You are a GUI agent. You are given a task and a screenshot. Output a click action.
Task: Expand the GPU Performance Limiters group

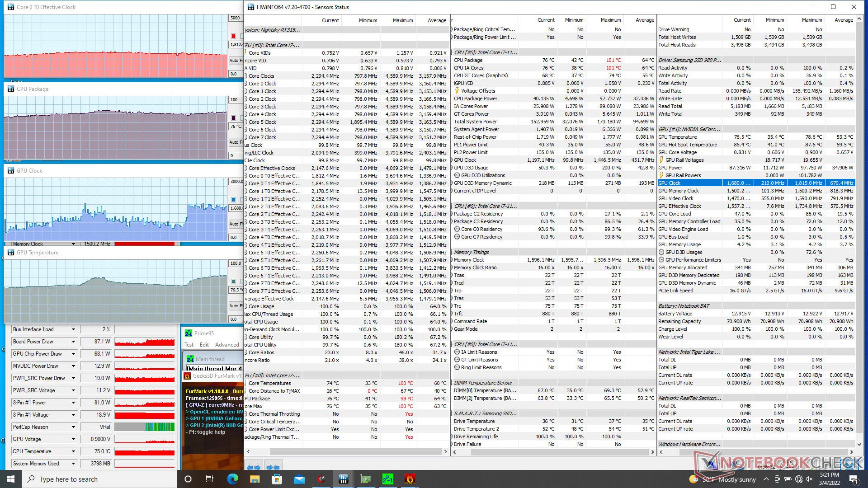661,260
